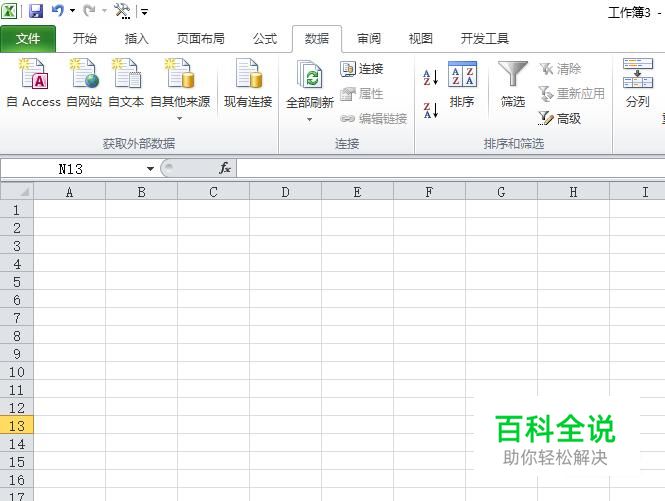Open the redo history dropdown arrow
Image resolution: width=665 pixels, height=501 pixels.
[x=104, y=11]
